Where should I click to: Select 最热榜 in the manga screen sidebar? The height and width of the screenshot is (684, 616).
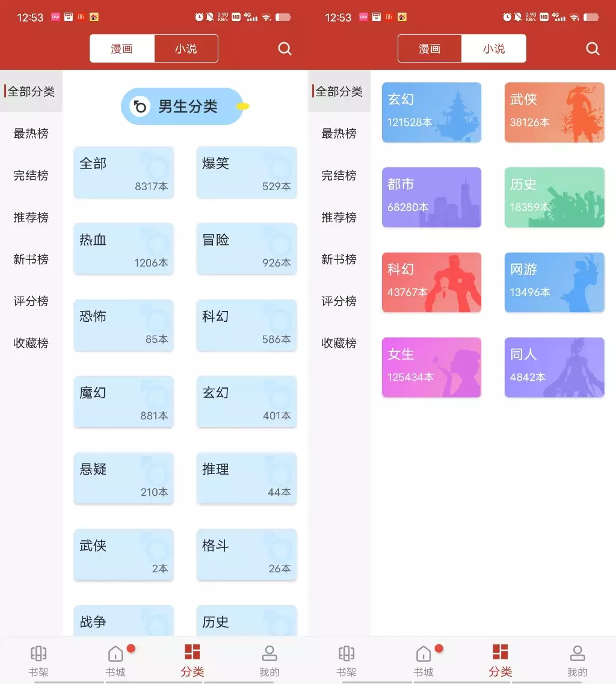pyautogui.click(x=31, y=134)
